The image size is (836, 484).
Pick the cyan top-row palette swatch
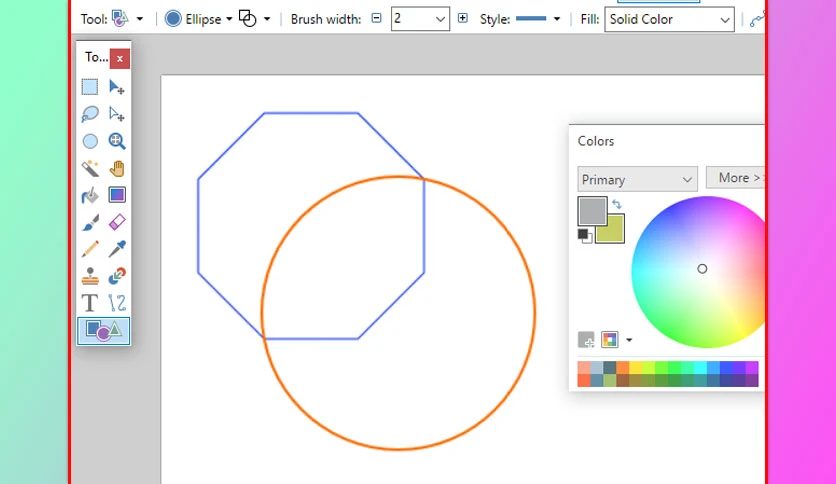click(x=700, y=367)
